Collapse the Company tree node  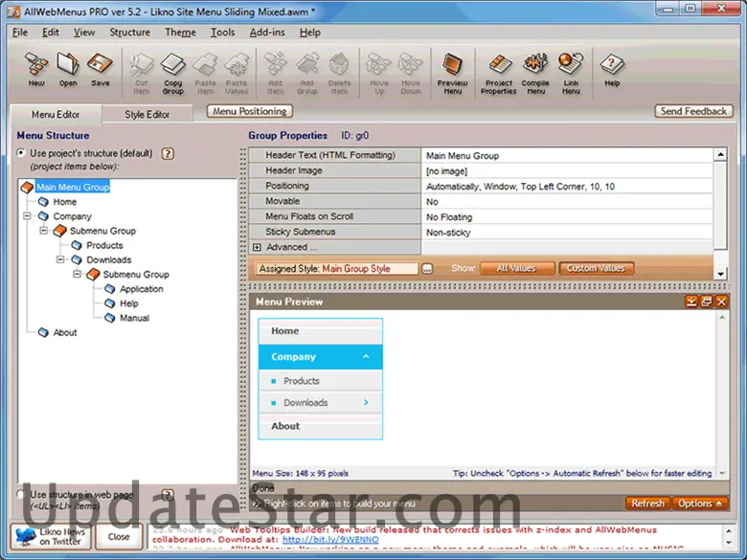27,216
